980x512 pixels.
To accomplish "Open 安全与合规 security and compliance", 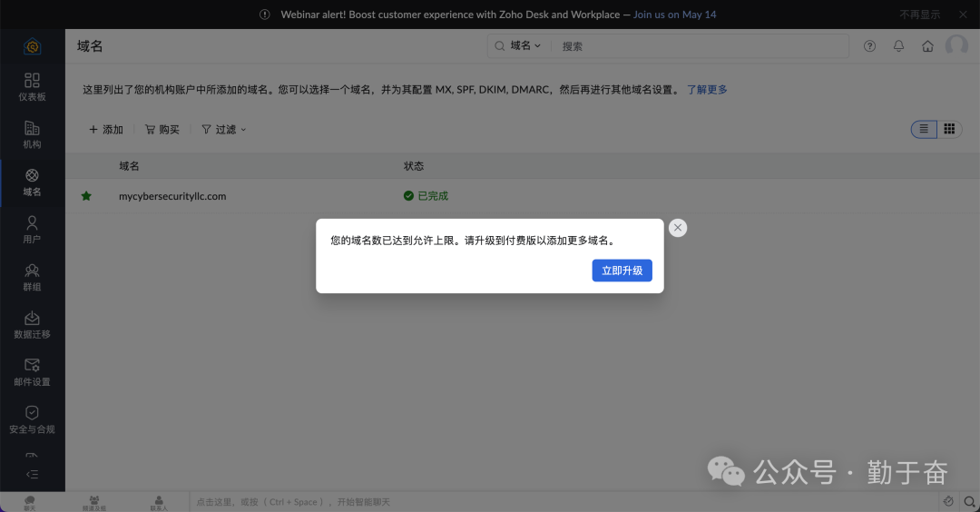I will click(x=32, y=418).
